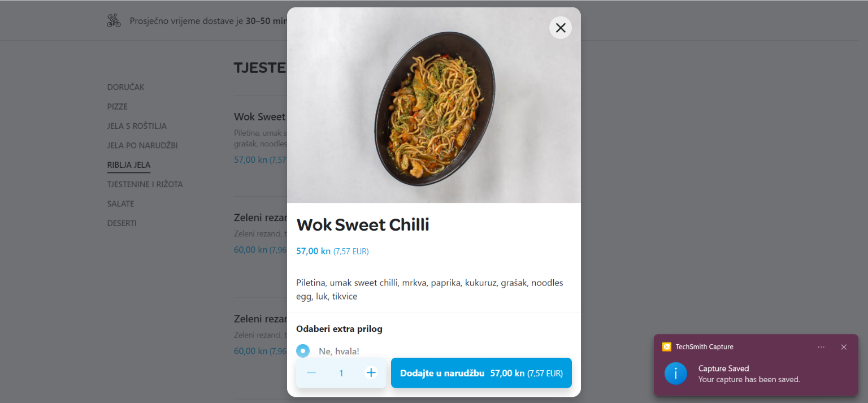Open JELA PO NARUDŽBI category
868x403 pixels.
click(x=142, y=145)
